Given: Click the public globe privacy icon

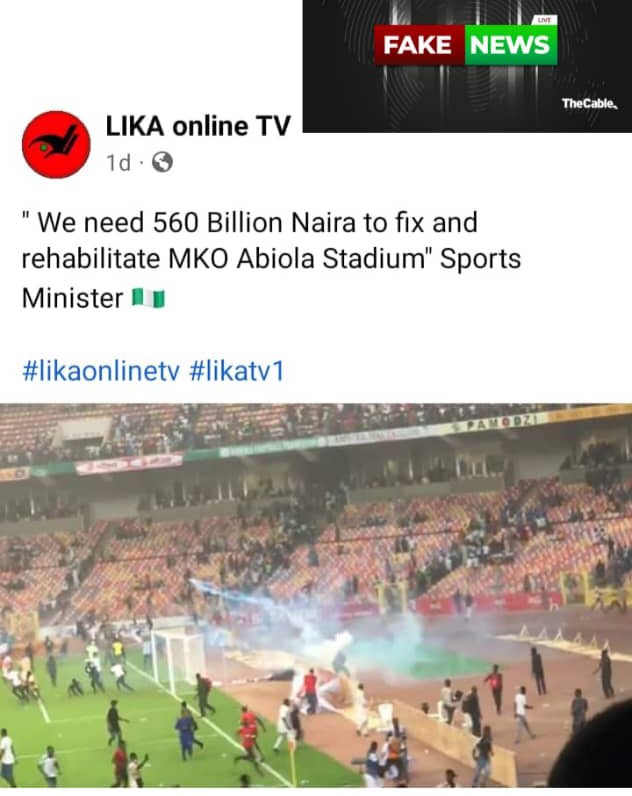Looking at the screenshot, I should point(162,162).
